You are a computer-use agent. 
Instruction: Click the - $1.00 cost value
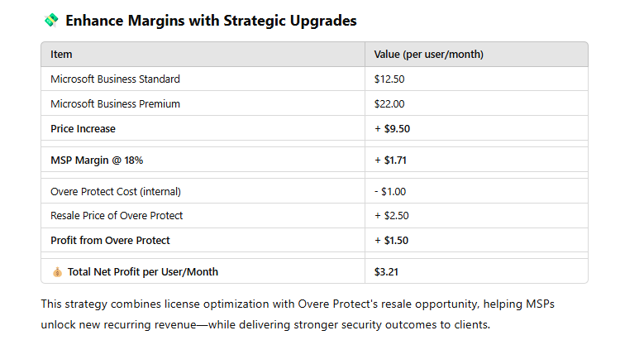point(389,191)
